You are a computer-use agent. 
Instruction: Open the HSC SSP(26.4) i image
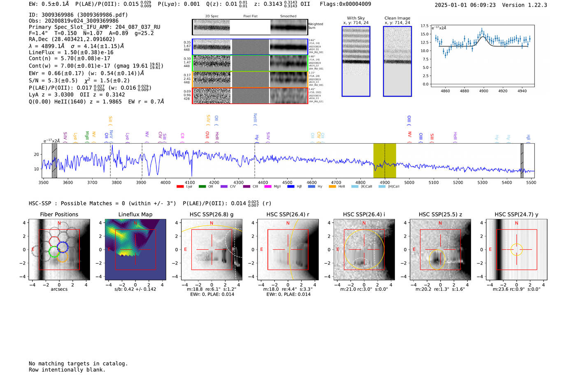(x=364, y=250)
